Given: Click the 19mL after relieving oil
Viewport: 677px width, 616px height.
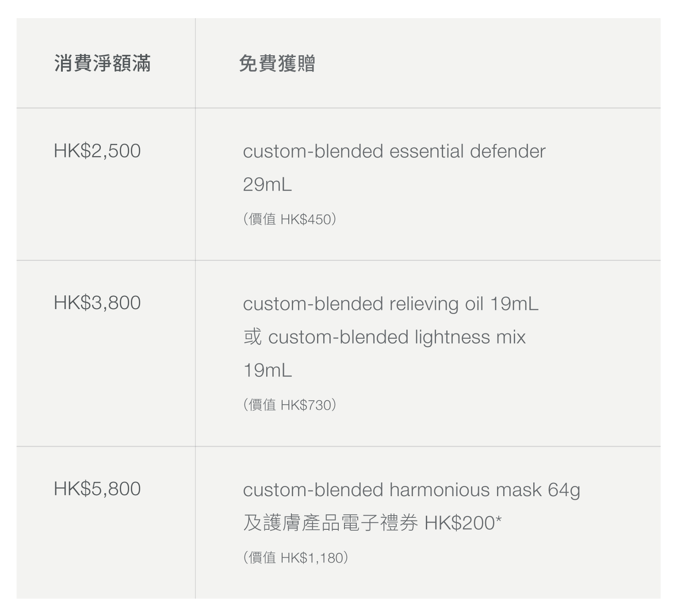Looking at the screenshot, I should [514, 304].
